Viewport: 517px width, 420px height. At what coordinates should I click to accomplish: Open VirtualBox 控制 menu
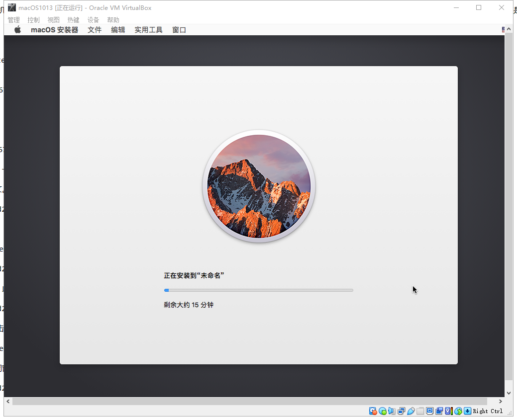coord(34,20)
